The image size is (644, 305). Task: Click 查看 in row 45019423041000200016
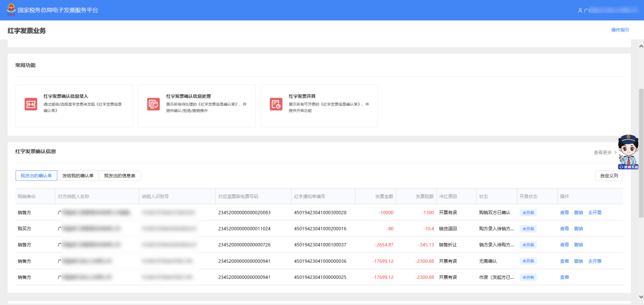click(564, 229)
